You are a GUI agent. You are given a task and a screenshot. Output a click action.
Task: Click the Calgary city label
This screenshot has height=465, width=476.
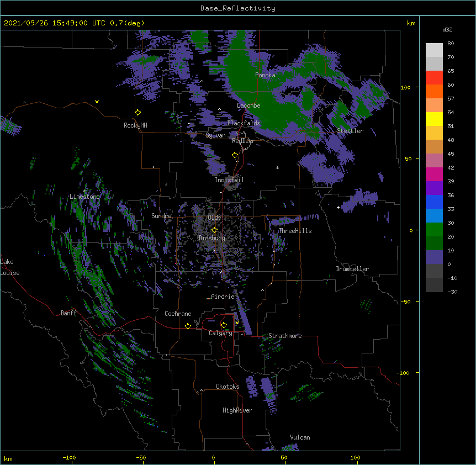(x=220, y=333)
